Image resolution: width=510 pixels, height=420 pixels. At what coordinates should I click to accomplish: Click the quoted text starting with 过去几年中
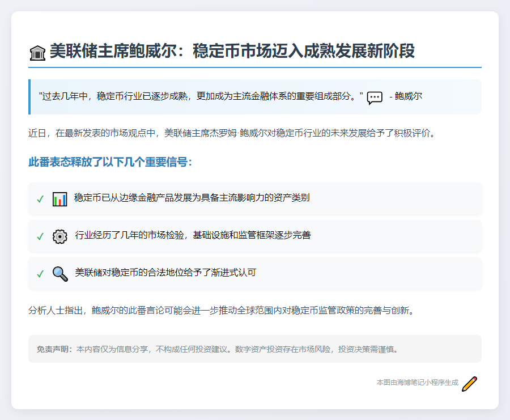coord(201,96)
